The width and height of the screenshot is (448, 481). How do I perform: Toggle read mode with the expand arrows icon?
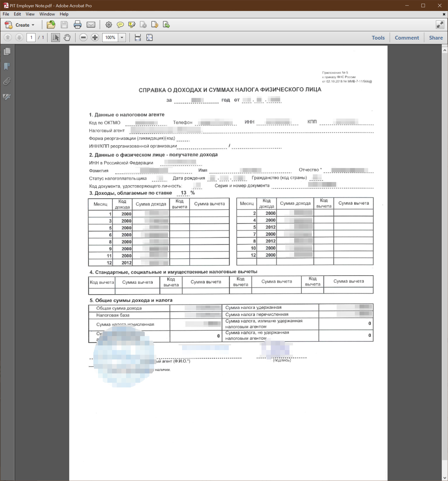click(440, 25)
